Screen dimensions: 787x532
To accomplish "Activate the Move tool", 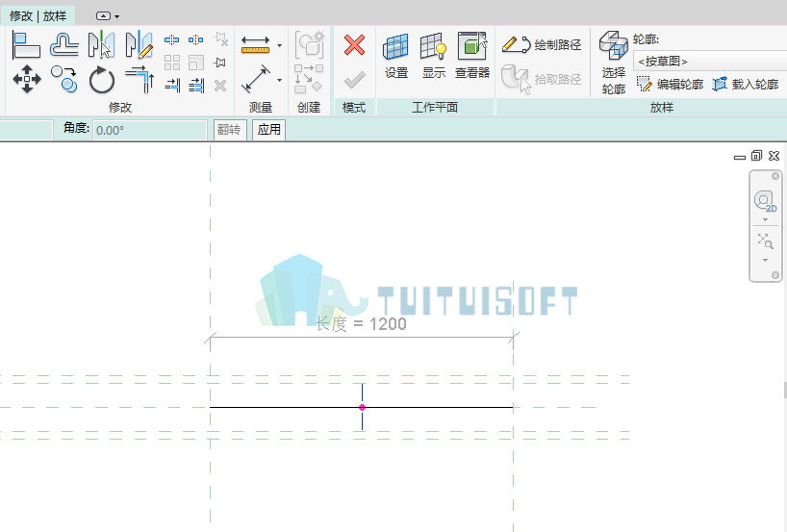I will [x=27, y=79].
